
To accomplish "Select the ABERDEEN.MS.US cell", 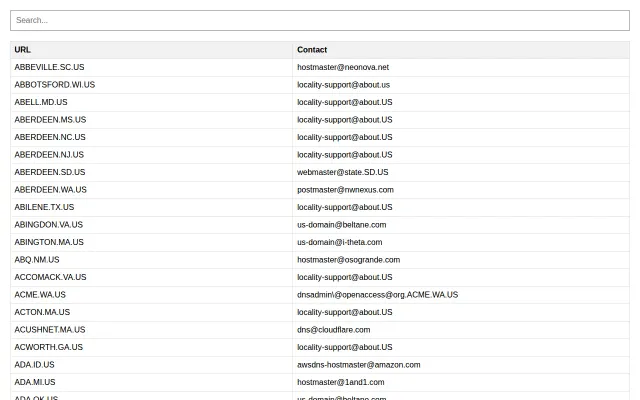I will (x=151, y=120).
